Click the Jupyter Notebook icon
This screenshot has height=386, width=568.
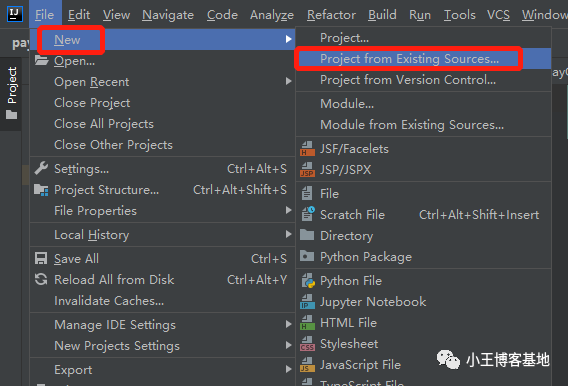coord(308,302)
